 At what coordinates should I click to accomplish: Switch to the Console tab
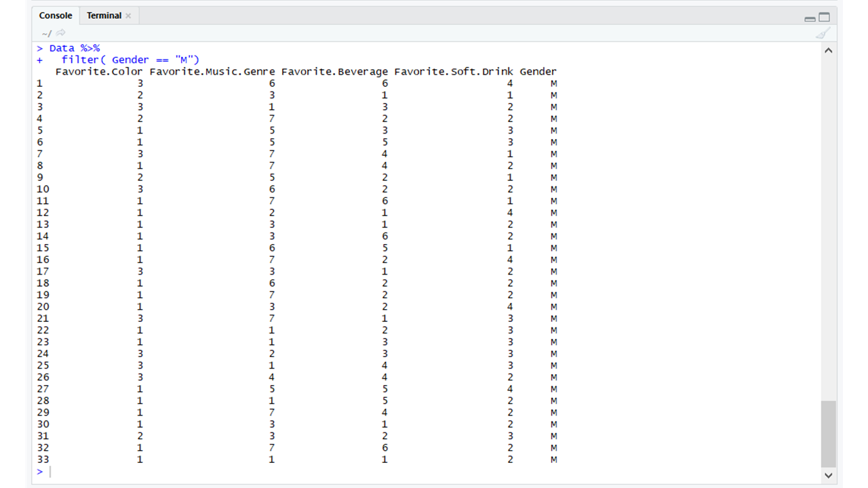coord(56,16)
